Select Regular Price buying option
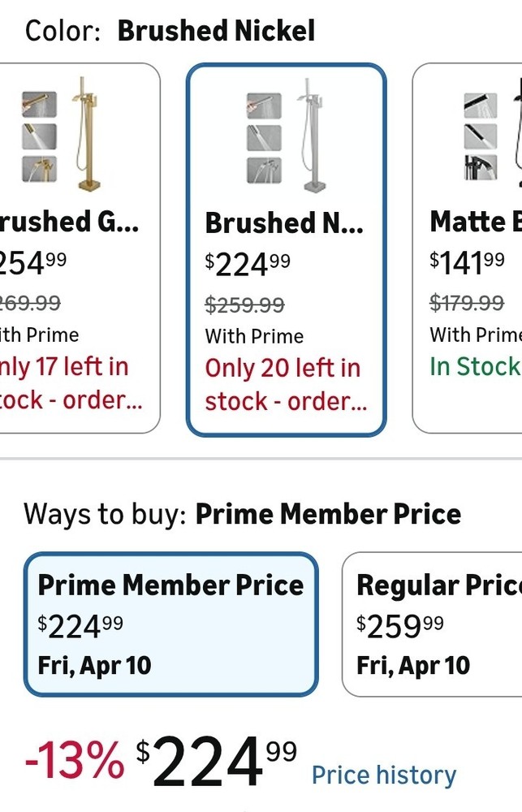 click(433, 624)
